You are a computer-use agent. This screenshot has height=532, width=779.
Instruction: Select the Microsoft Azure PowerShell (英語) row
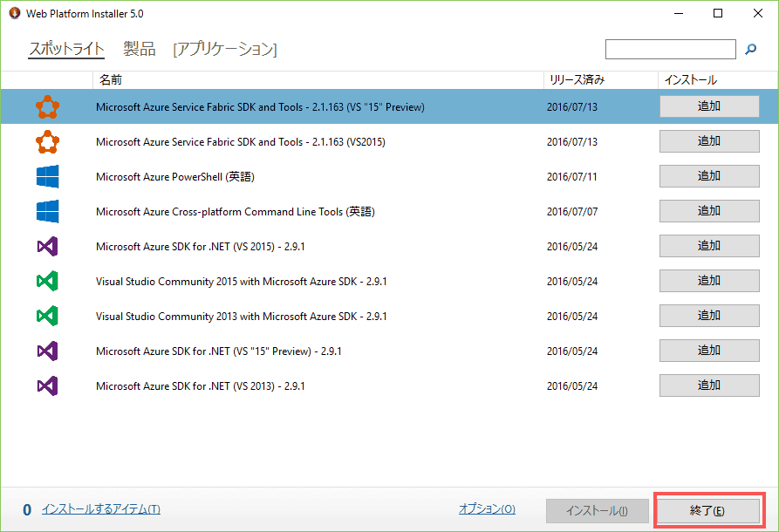click(x=389, y=176)
